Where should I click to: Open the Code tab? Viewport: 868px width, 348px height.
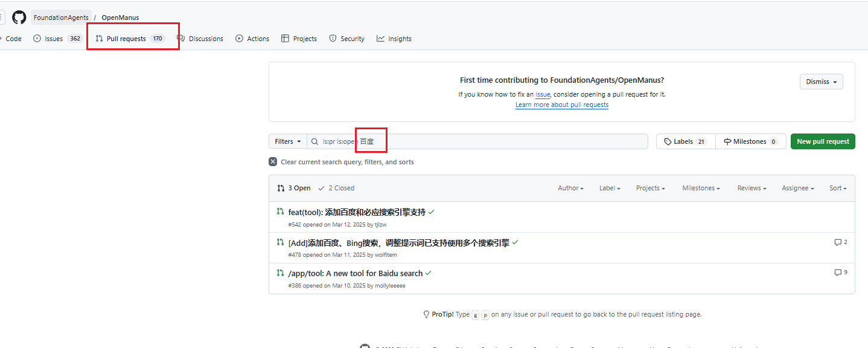pyautogui.click(x=11, y=39)
